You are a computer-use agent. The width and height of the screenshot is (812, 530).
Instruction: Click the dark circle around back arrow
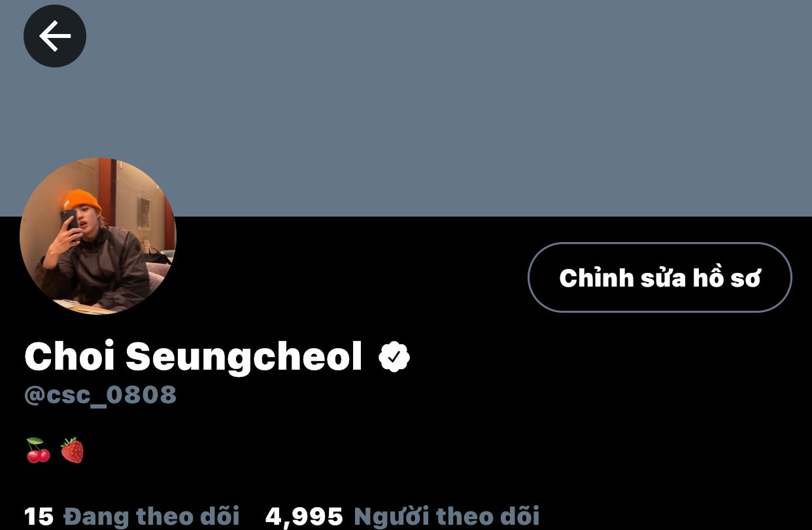coord(55,35)
